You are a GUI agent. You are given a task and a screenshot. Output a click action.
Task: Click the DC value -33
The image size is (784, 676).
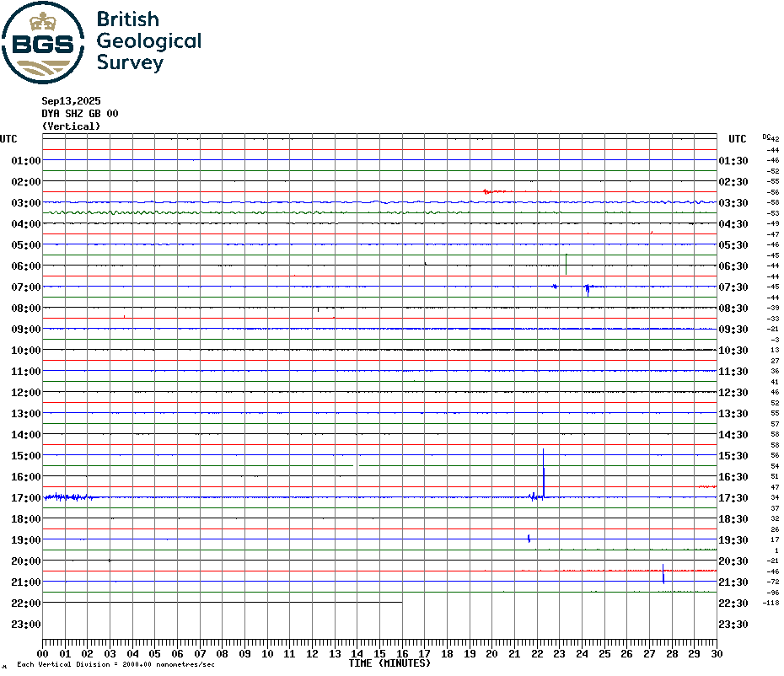[772, 319]
